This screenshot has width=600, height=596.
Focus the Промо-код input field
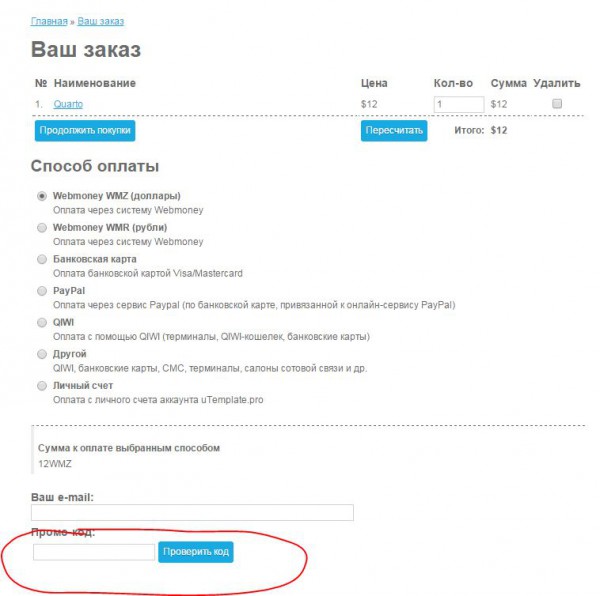(94, 552)
